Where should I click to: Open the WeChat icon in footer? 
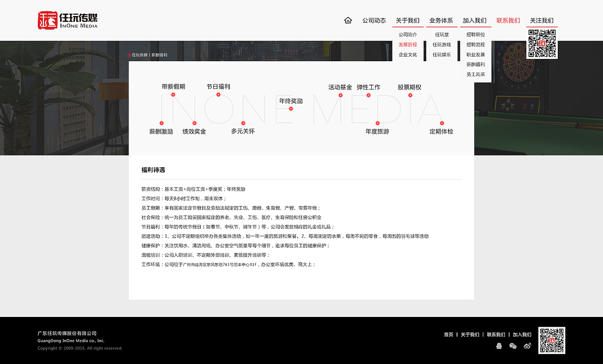click(x=513, y=346)
